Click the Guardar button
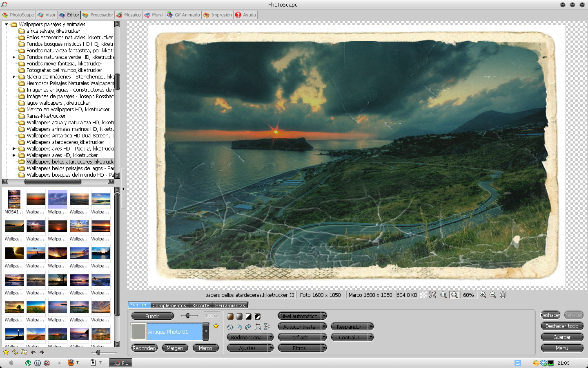 click(562, 337)
